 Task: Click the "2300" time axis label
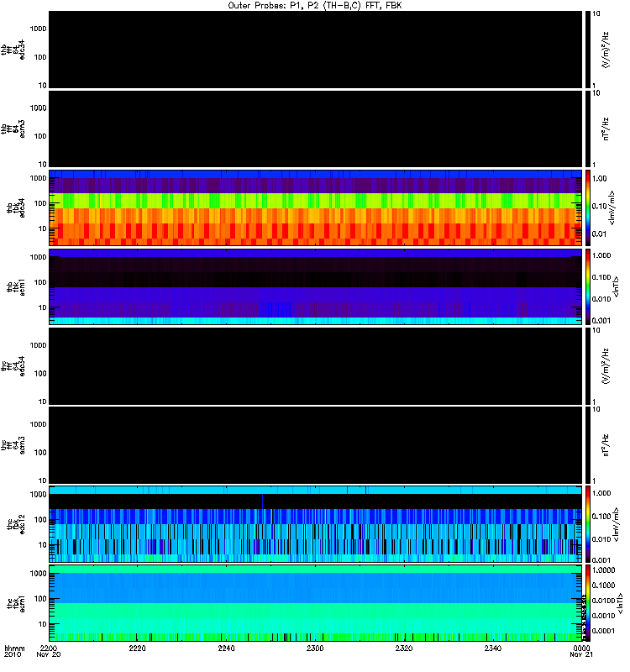[315, 648]
